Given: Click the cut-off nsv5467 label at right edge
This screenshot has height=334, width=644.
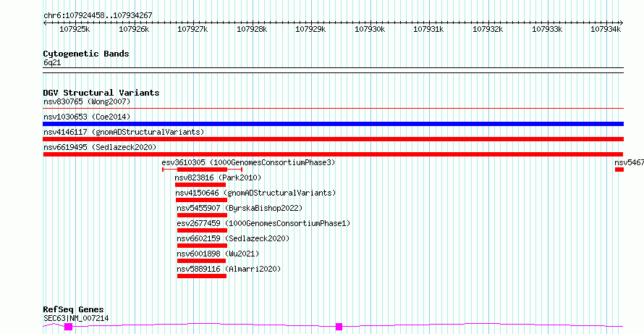Looking at the screenshot, I should [630, 162].
